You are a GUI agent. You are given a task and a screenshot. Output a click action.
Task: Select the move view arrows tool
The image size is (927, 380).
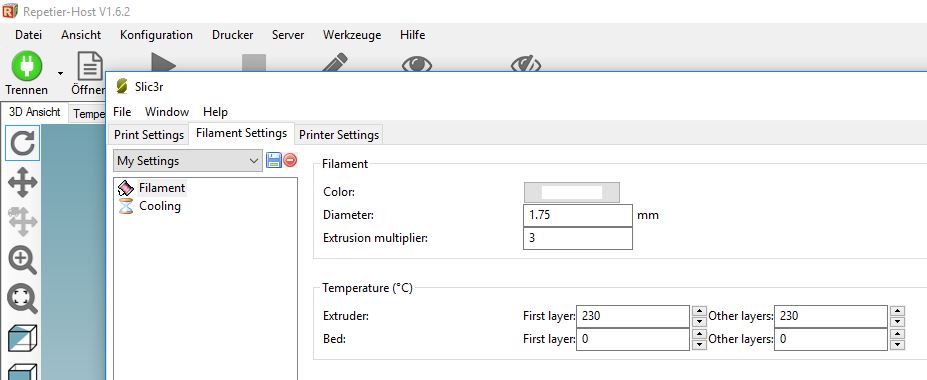[x=22, y=182]
